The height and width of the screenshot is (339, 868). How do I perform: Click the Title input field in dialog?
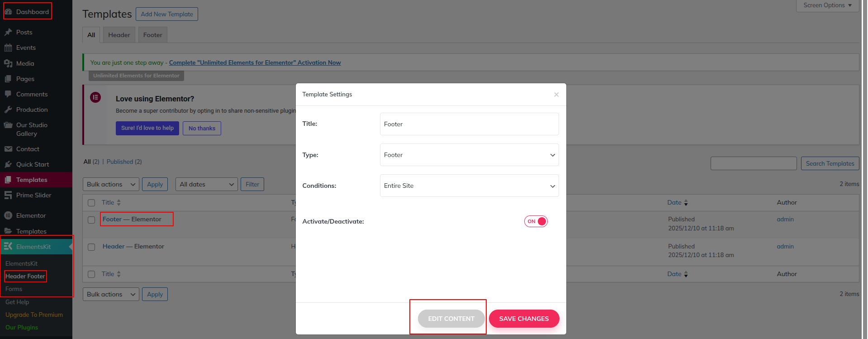(469, 124)
